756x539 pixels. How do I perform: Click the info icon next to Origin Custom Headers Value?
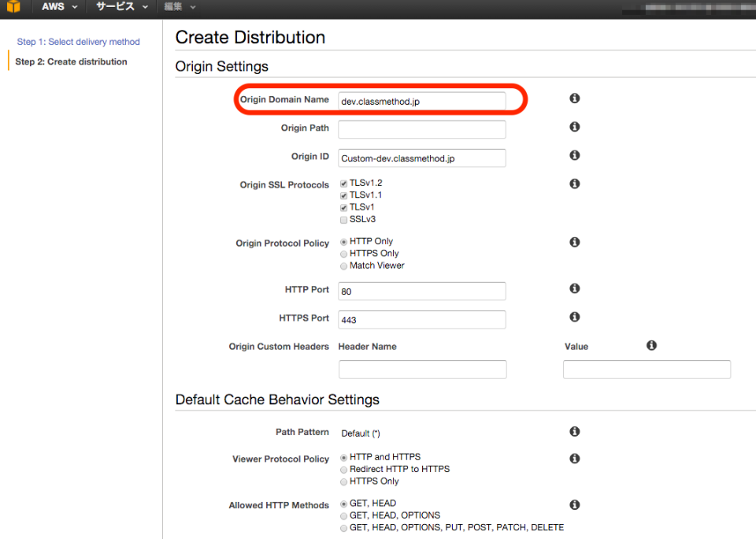[x=650, y=345]
